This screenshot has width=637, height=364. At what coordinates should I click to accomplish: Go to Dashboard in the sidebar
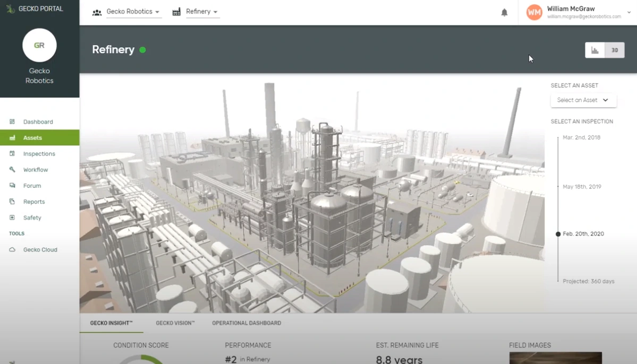[x=38, y=122]
